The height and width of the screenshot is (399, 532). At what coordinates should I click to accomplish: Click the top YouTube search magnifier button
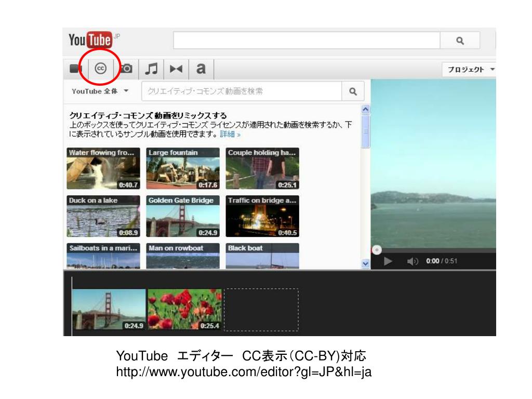[460, 41]
